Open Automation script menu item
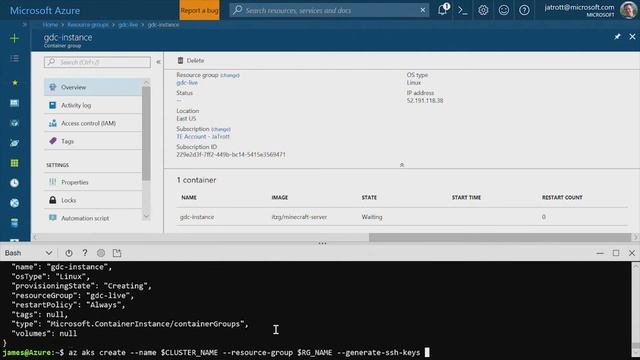Screen dimensions: 640x360 93,218
